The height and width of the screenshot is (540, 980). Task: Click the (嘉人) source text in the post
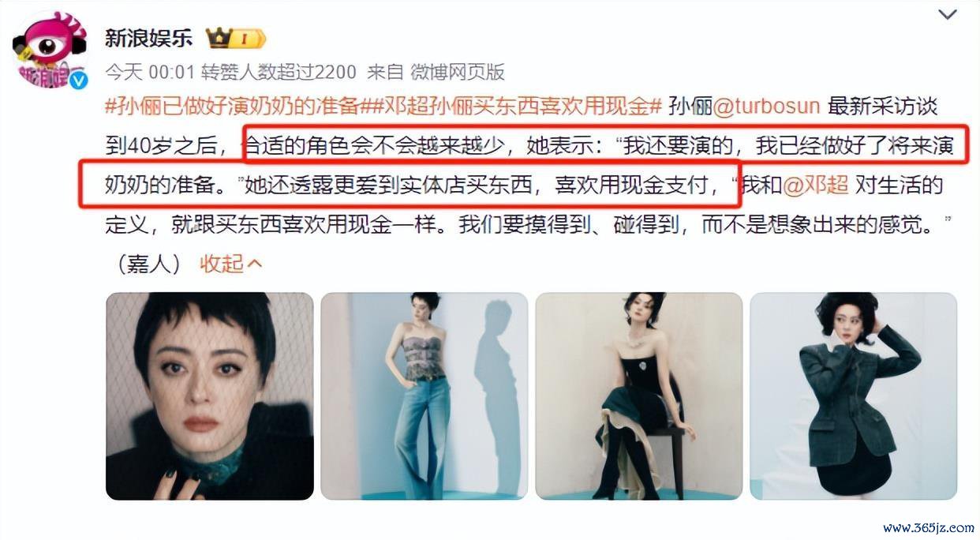pos(149,264)
